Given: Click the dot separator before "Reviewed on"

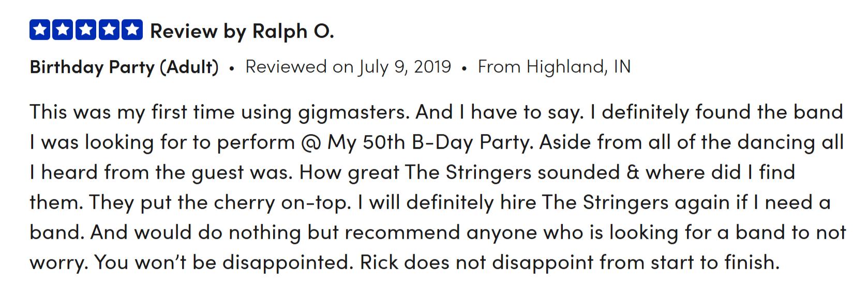Looking at the screenshot, I should pos(232,68).
